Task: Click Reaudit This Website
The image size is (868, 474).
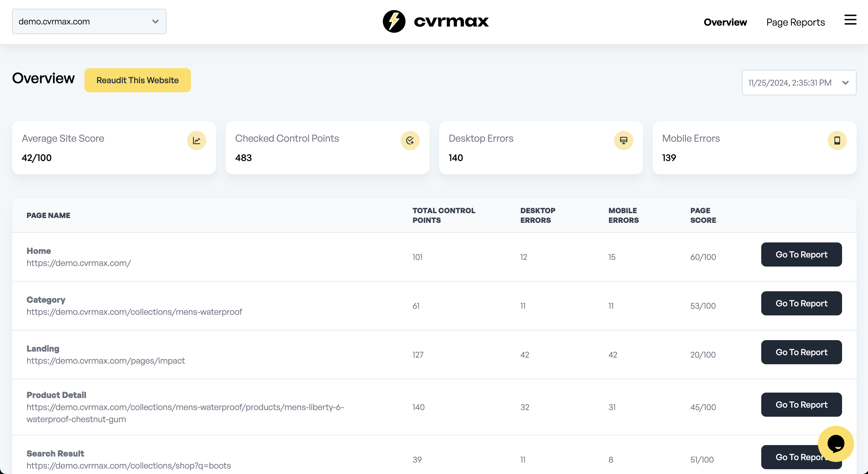Action: pyautogui.click(x=138, y=80)
